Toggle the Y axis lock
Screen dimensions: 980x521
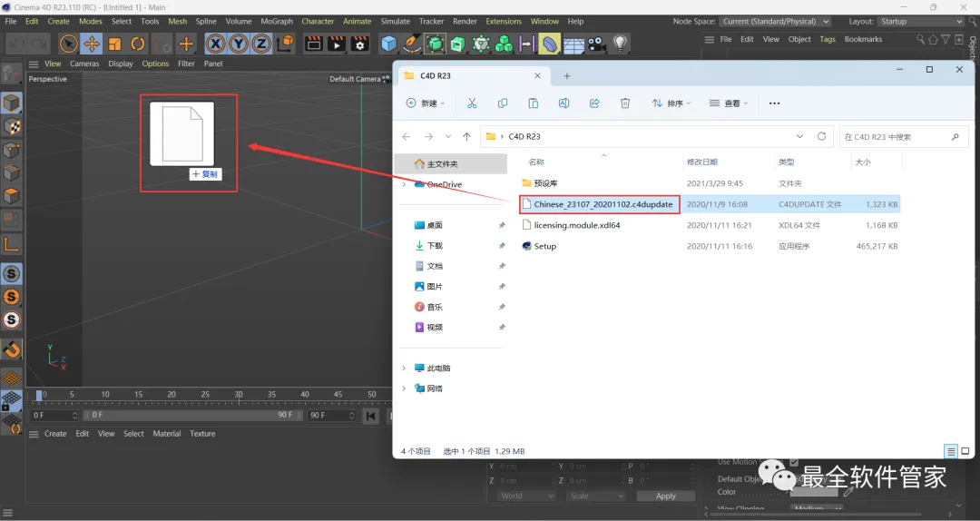point(238,44)
